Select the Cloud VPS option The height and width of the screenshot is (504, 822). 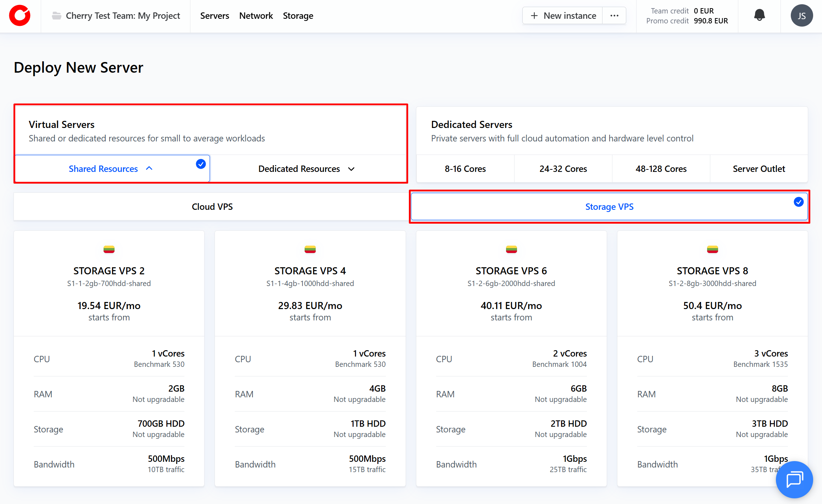[x=212, y=207]
